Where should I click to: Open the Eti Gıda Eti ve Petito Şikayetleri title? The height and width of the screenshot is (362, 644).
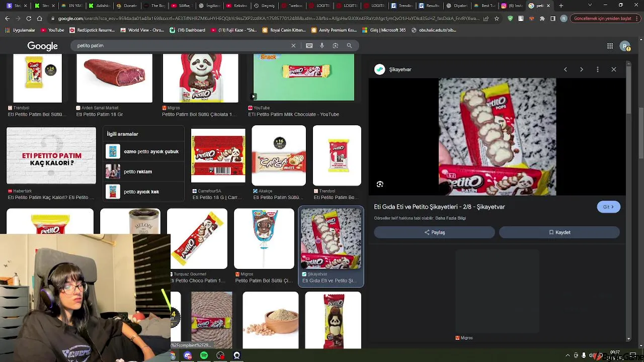[439, 207]
